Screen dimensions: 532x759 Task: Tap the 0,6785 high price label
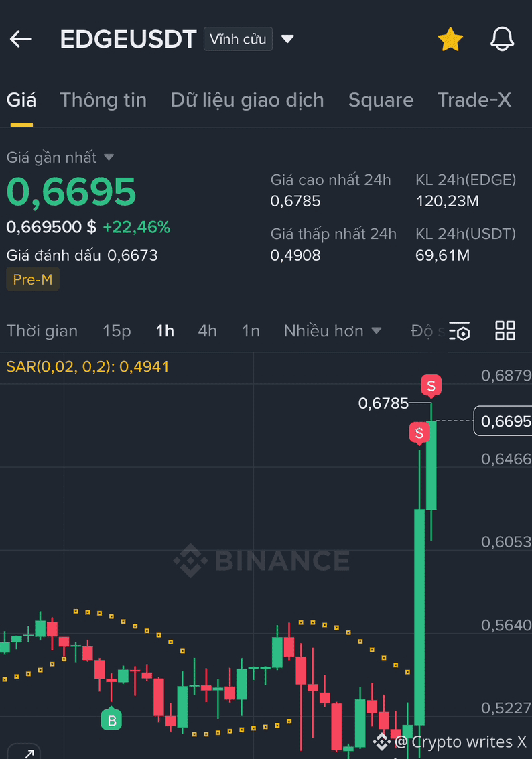(383, 403)
